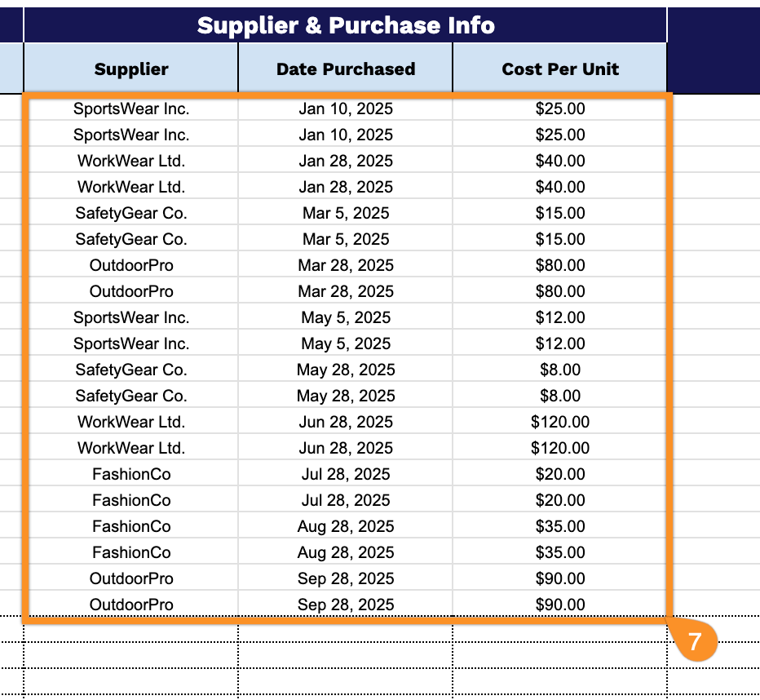Click the first May 5, 2025 date cell

(346, 317)
